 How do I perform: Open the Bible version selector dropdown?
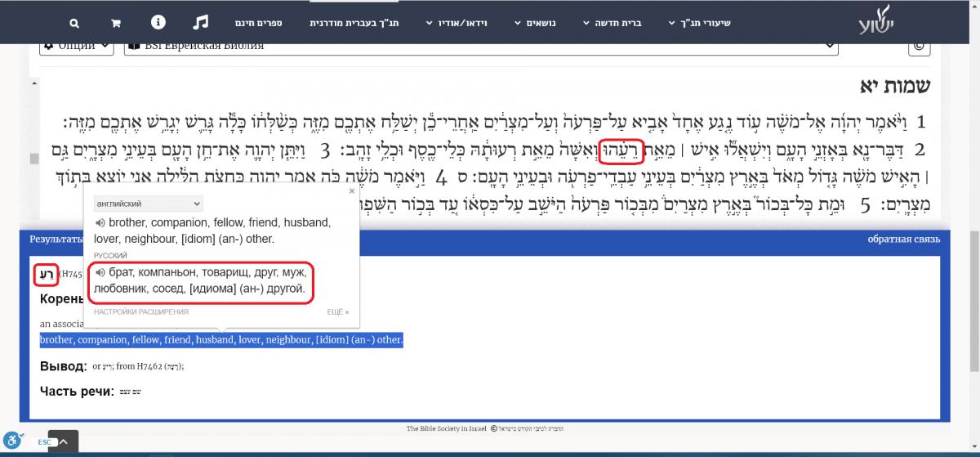pyautogui.click(x=482, y=46)
